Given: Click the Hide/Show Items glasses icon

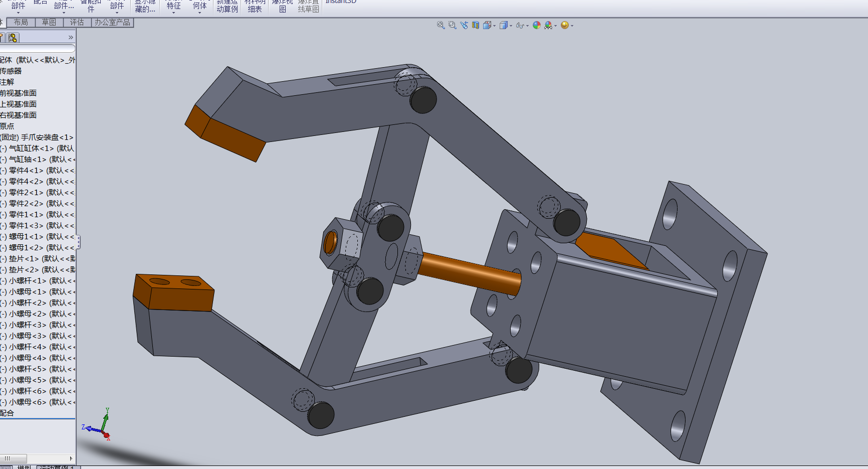Looking at the screenshot, I should pos(520,25).
